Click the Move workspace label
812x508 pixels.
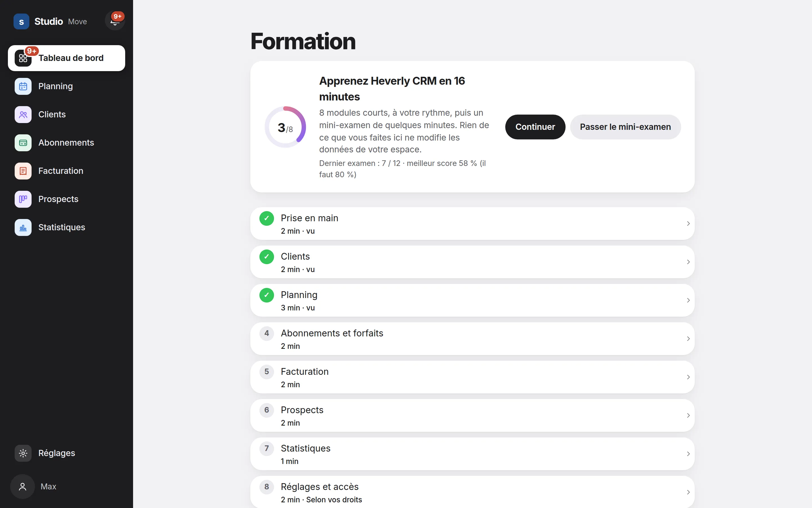(x=78, y=21)
